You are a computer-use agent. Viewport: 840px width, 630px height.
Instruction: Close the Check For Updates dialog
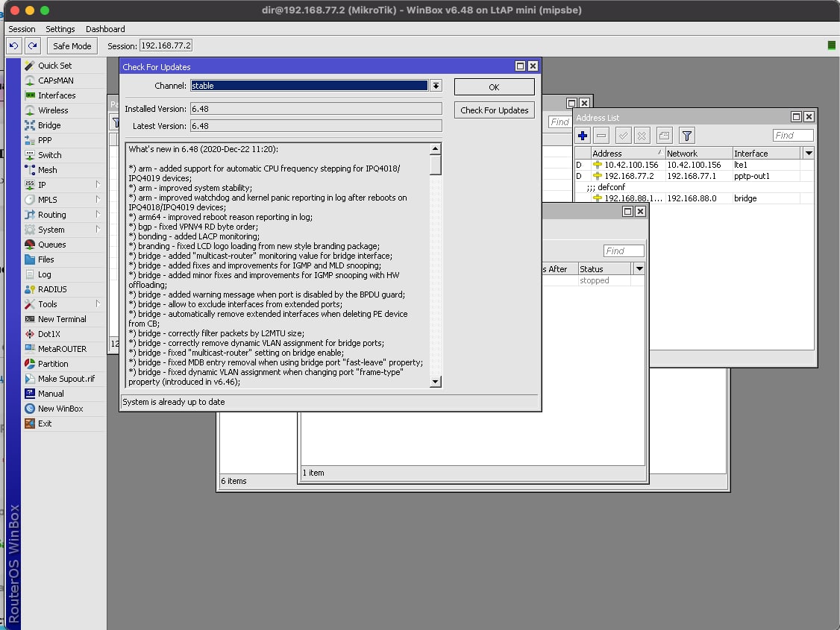click(533, 66)
